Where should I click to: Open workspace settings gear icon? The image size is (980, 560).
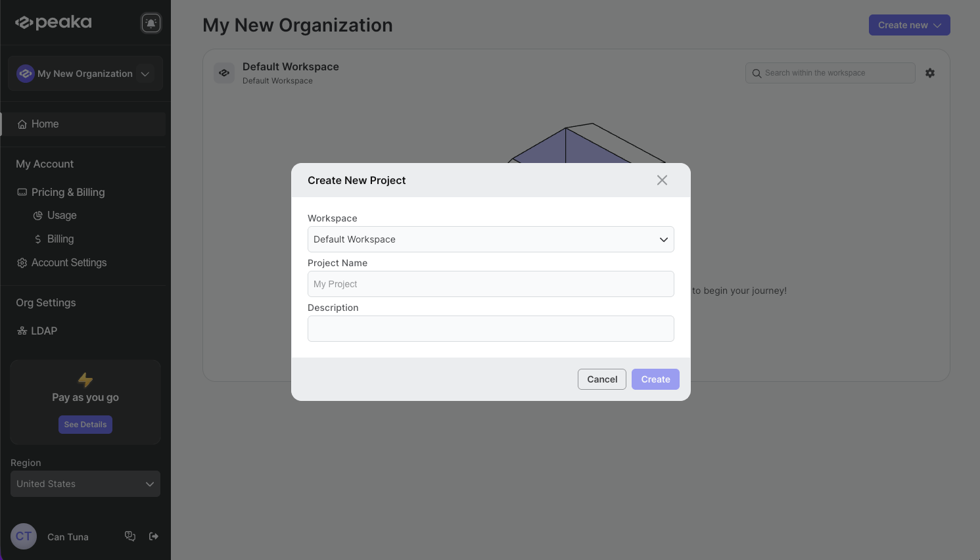pyautogui.click(x=929, y=73)
